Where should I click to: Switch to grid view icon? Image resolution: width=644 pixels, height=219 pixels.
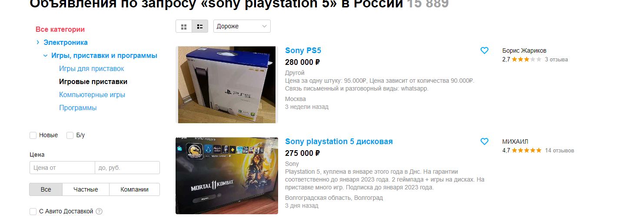pyautogui.click(x=184, y=27)
